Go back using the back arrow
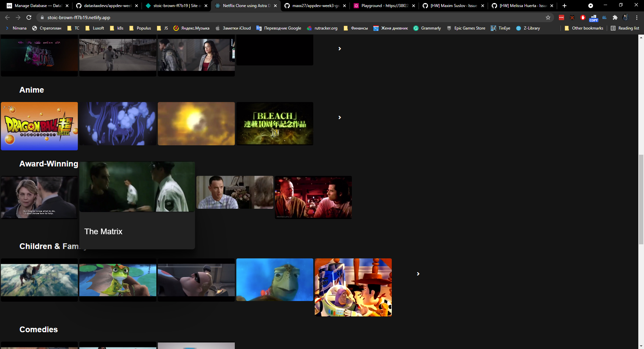Viewport: 644px width, 349px height. 7,17
